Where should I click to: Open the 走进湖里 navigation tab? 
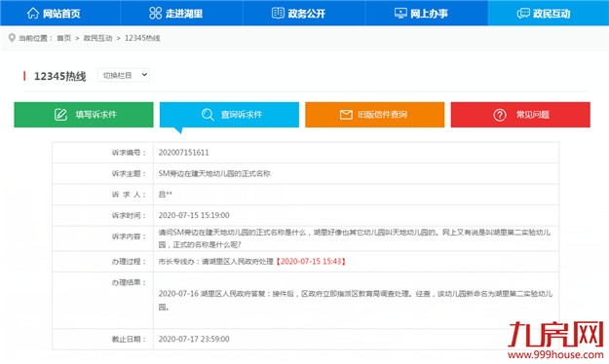182,14
